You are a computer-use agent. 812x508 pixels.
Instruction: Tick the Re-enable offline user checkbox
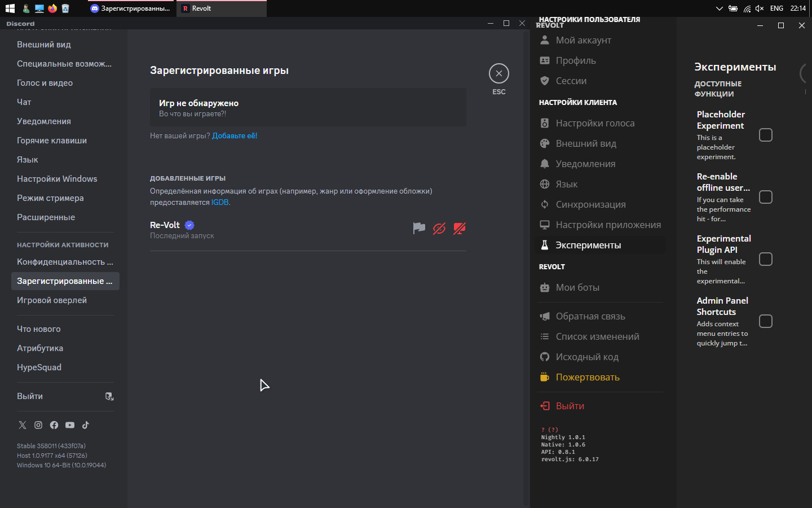pyautogui.click(x=766, y=197)
